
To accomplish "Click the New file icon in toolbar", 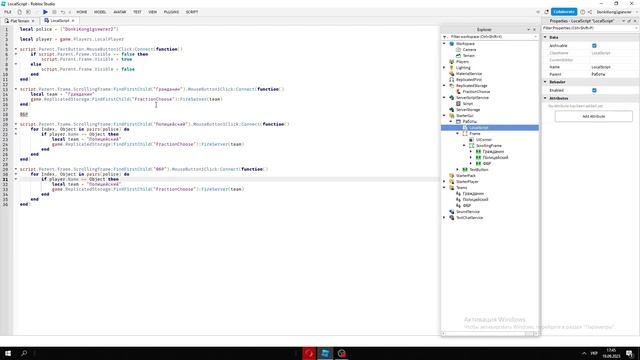I will click(19, 12).
